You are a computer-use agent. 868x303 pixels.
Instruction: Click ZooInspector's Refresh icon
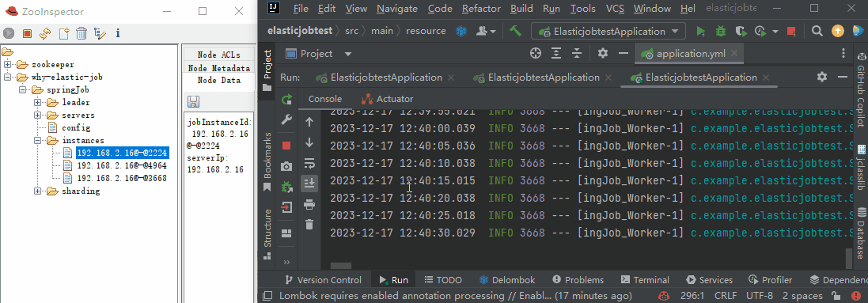(x=45, y=34)
